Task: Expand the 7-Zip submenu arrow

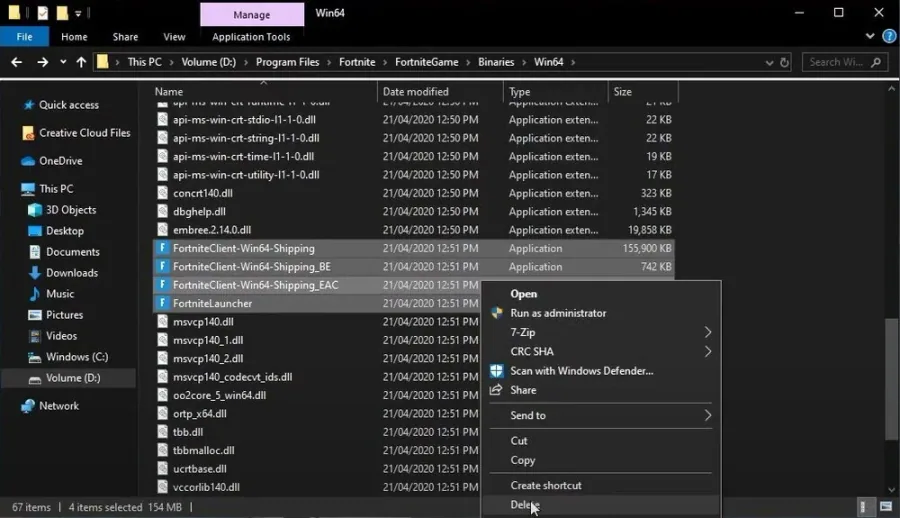Action: 708,332
